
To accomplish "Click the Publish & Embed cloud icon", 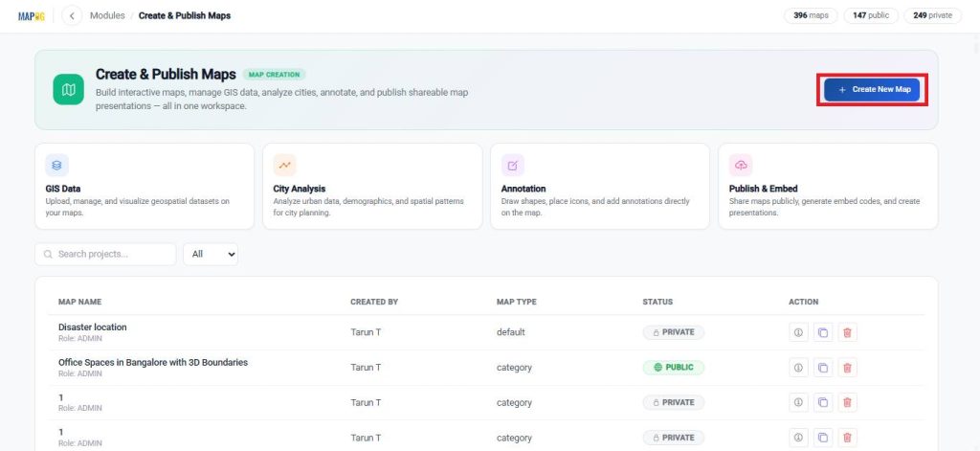I will pos(741,165).
